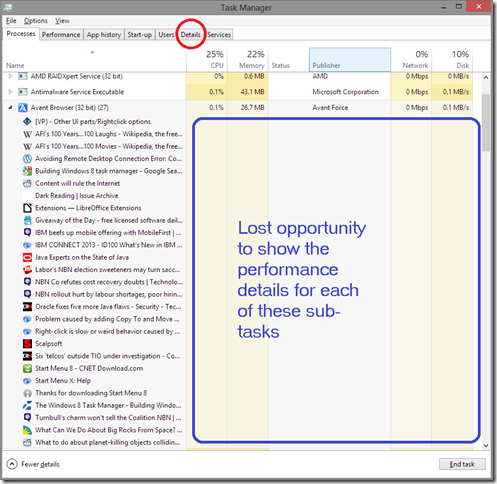Click green CNET Download.com row icon
The width and height of the screenshot is (497, 484).
27,368
